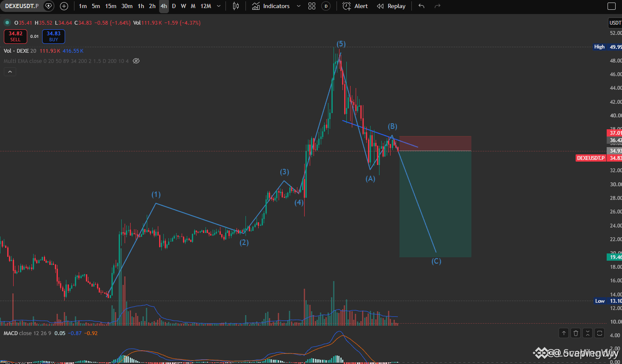Switch to the 1h timeframe
This screenshot has width=622, height=364.
[141, 6]
